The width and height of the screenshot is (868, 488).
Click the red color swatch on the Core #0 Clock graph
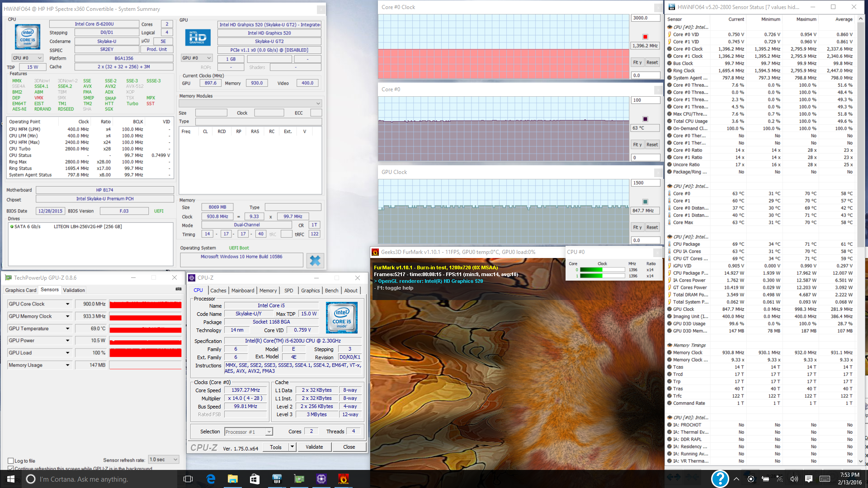645,37
